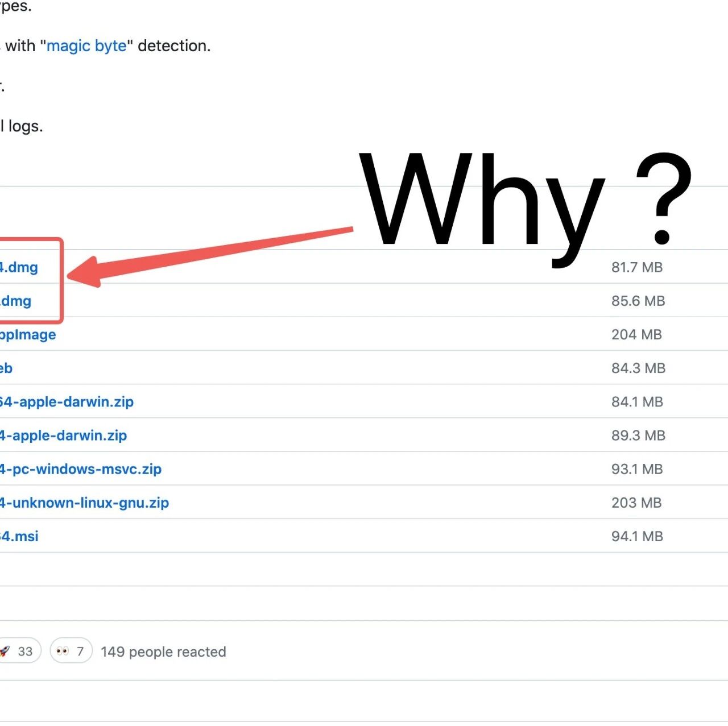The height and width of the screenshot is (726, 728).
Task: Click the 204 MB size label
Action: tap(636, 334)
